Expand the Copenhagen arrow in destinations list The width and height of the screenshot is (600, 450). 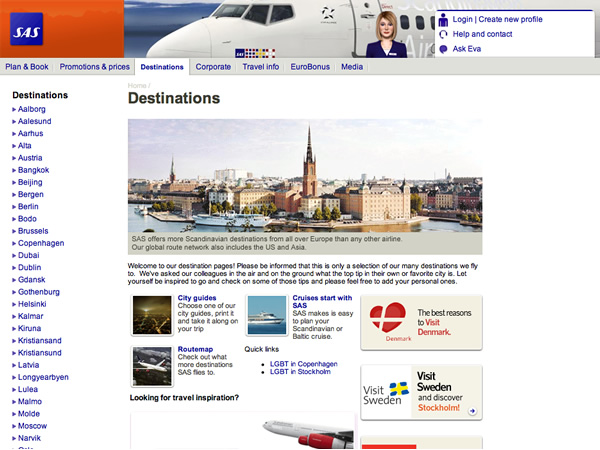tap(14, 243)
